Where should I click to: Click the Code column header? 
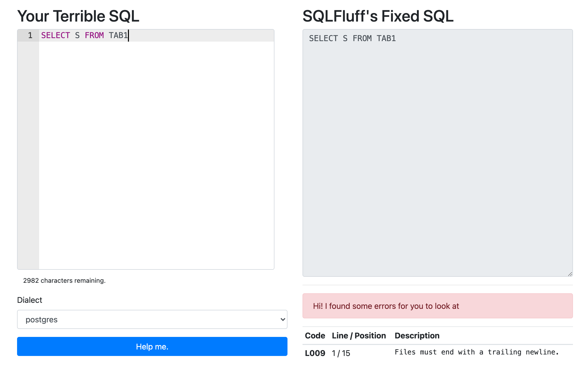coord(315,335)
